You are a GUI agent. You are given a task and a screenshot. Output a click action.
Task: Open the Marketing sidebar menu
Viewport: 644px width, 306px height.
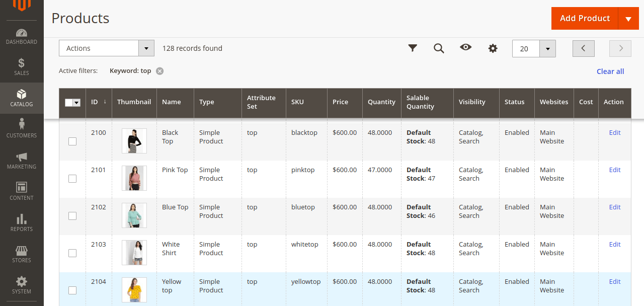21,160
